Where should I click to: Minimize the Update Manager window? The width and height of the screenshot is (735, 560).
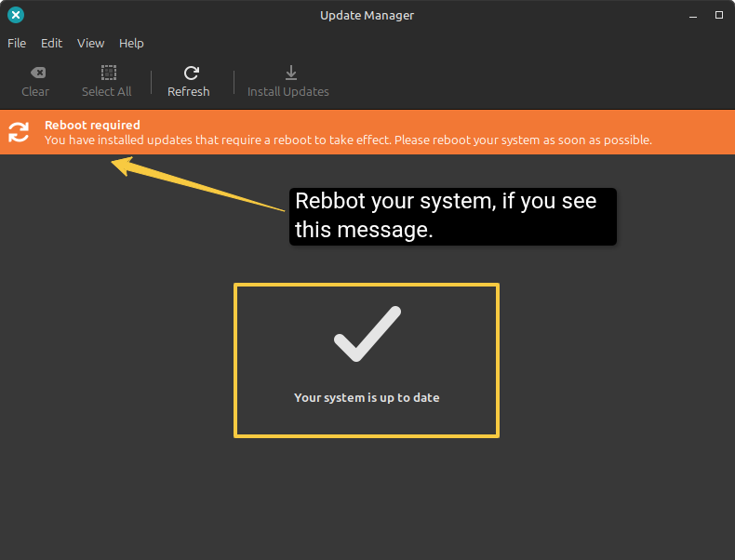[693, 16]
